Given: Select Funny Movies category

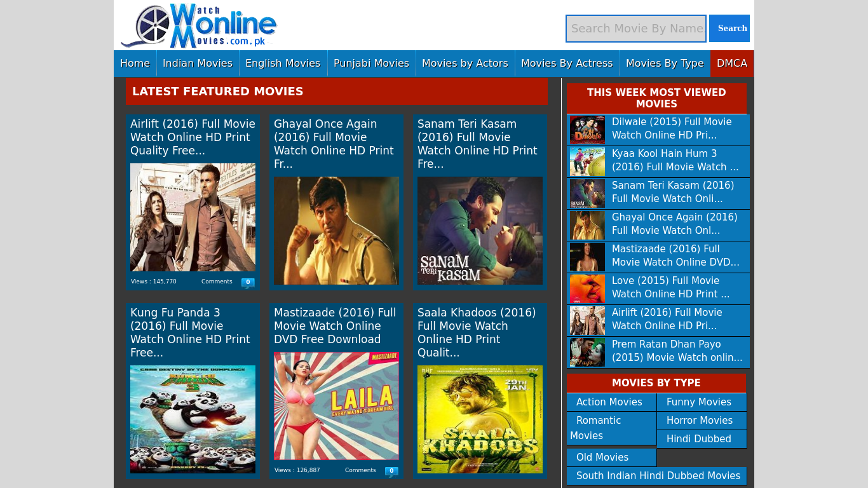Looking at the screenshot, I should [702, 402].
